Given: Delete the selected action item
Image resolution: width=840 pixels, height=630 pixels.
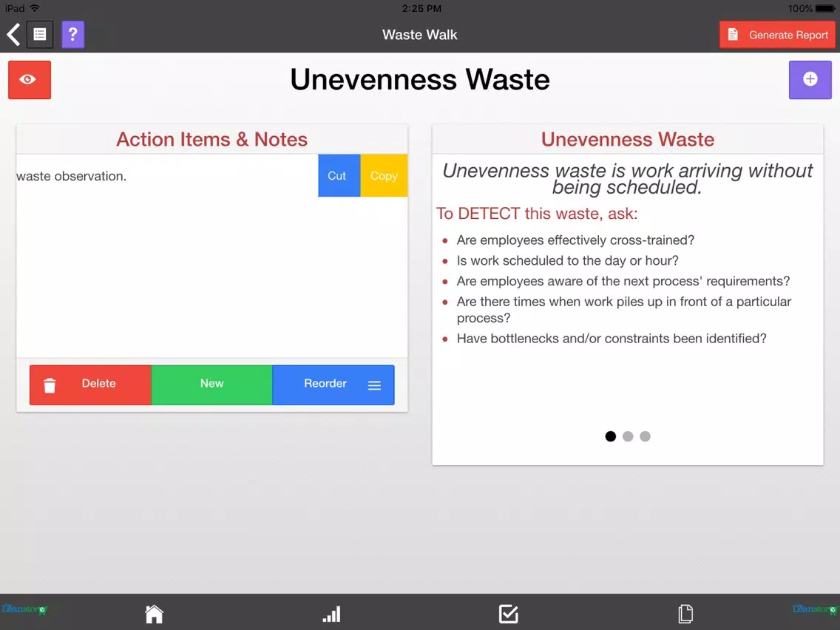Looking at the screenshot, I should tap(90, 385).
